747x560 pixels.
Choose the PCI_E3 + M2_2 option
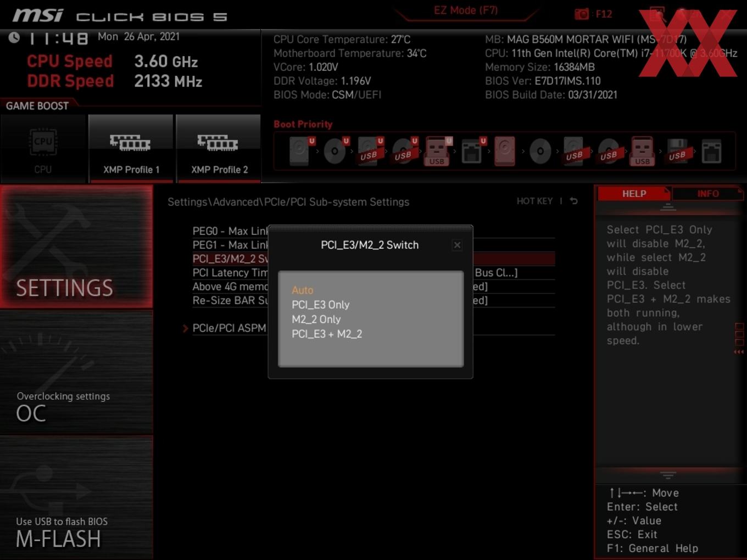pos(327,334)
